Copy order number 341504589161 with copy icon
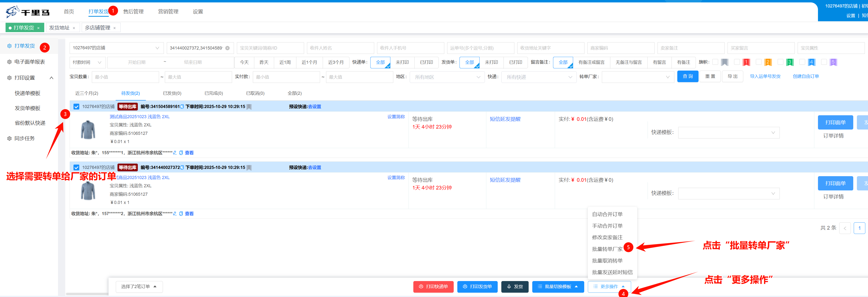Screen dimensions: 868x297 tap(182, 107)
